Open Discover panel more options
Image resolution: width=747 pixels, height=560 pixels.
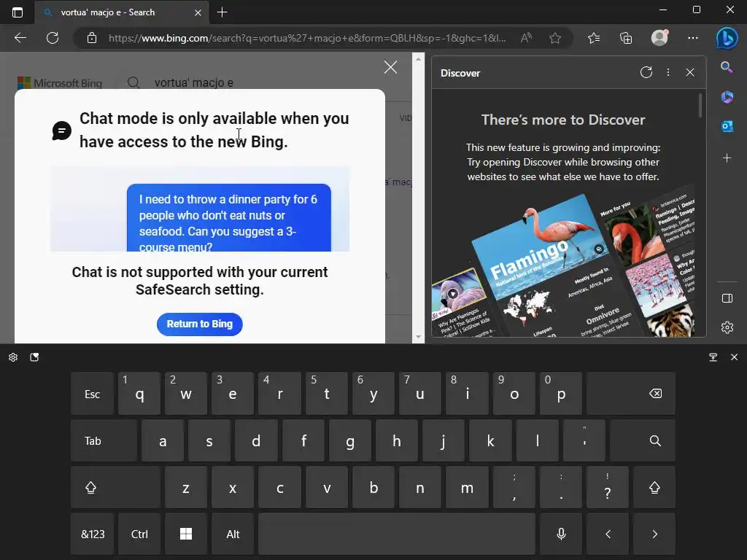coord(668,72)
